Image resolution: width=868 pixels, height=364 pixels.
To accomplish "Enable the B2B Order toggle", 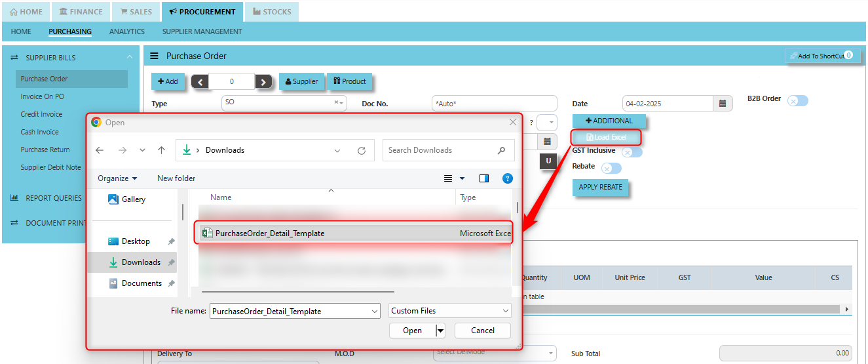I will pyautogui.click(x=797, y=100).
